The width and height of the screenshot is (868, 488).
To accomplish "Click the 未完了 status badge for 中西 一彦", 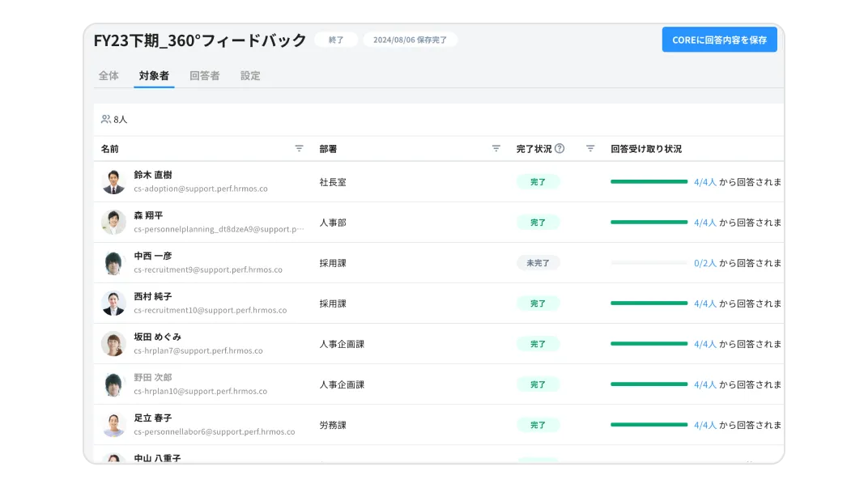I will coord(538,262).
